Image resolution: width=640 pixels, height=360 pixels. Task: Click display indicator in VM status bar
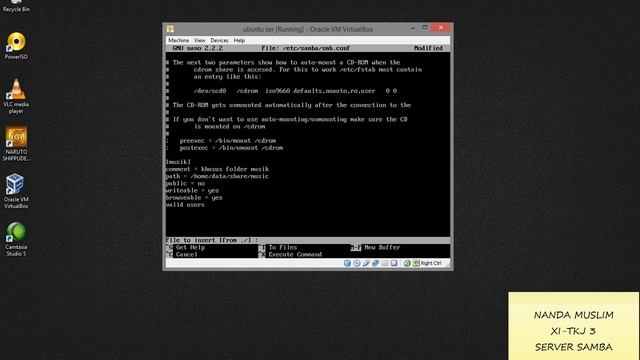(x=394, y=263)
